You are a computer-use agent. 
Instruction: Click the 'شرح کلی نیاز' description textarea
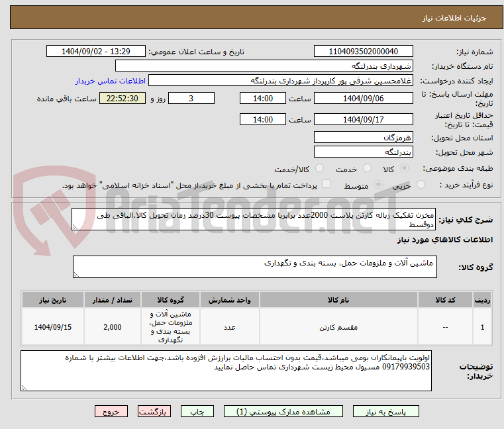[254, 219]
